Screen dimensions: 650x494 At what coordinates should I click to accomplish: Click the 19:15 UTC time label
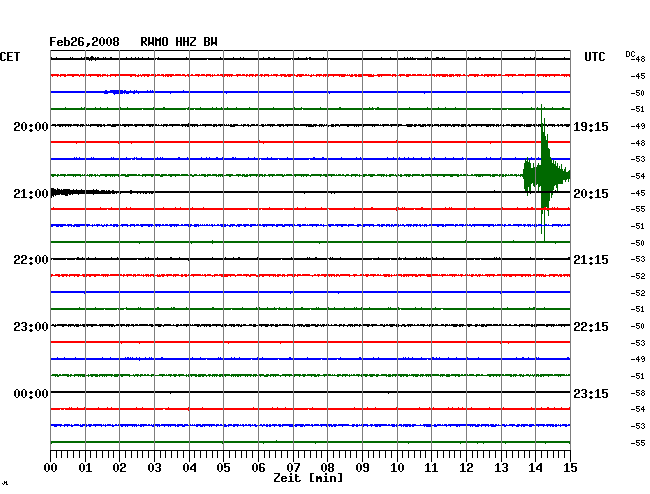click(591, 126)
